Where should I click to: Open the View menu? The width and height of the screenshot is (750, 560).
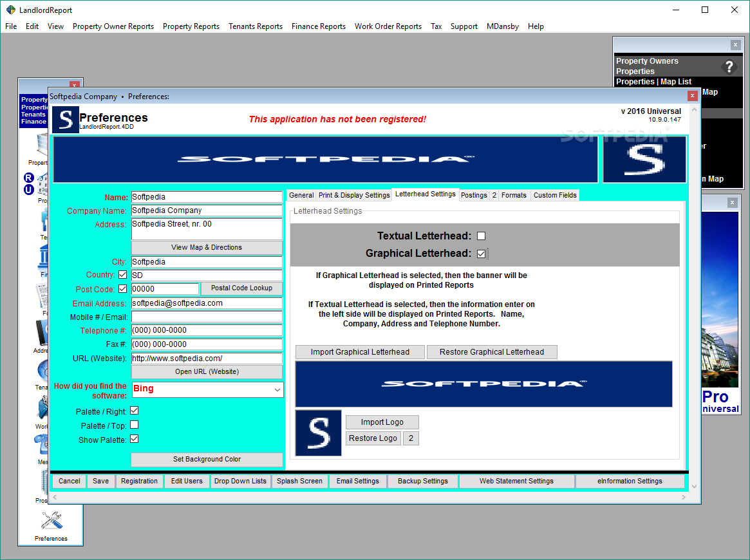click(x=55, y=26)
